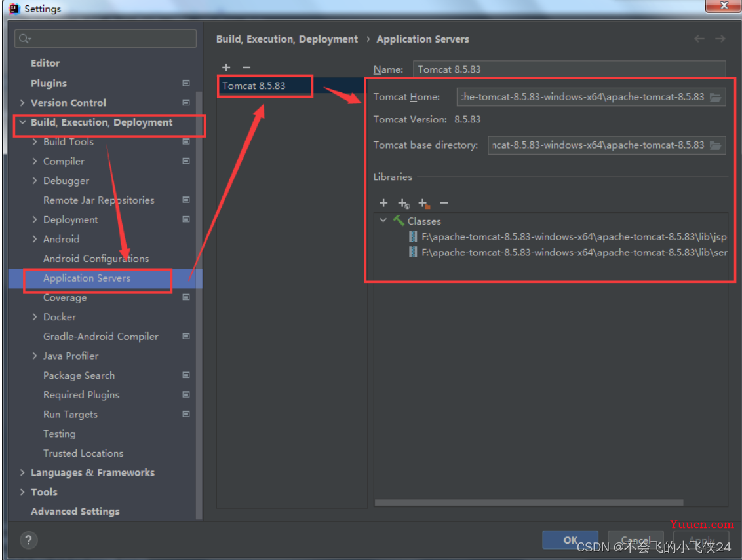
Task: Add a new application server with plus
Action: 226,67
